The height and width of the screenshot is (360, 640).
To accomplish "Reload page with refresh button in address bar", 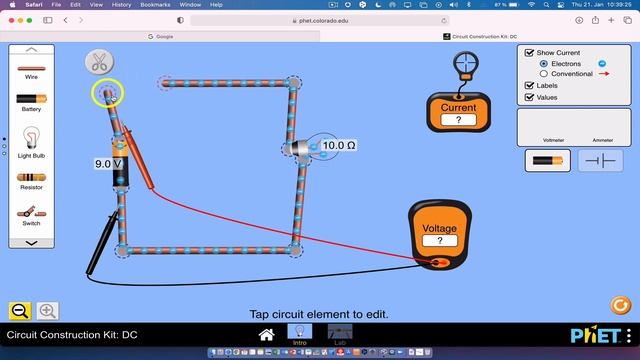I will tap(444, 20).
